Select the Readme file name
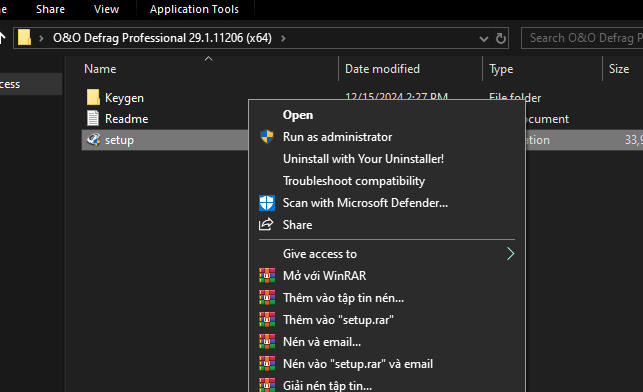This screenshot has width=643, height=392. point(126,119)
